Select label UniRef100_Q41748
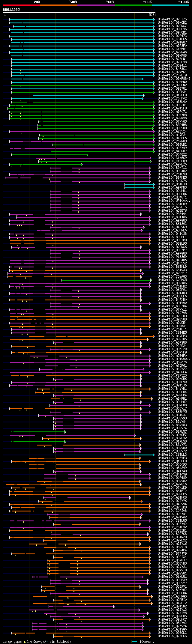The width and height of the screenshot is (192, 644). click(x=172, y=471)
